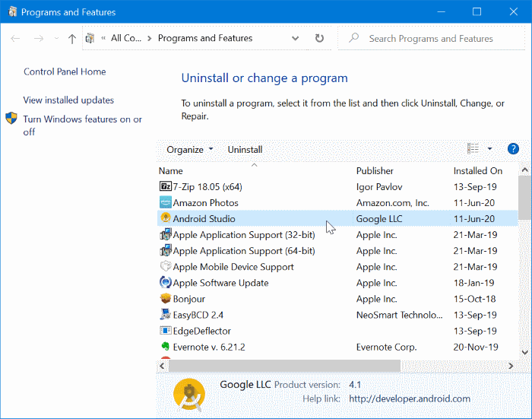Screen dimensions: 532x419
Task: Select the 7-Zip 18.05 (x64) row
Action: pos(337,187)
